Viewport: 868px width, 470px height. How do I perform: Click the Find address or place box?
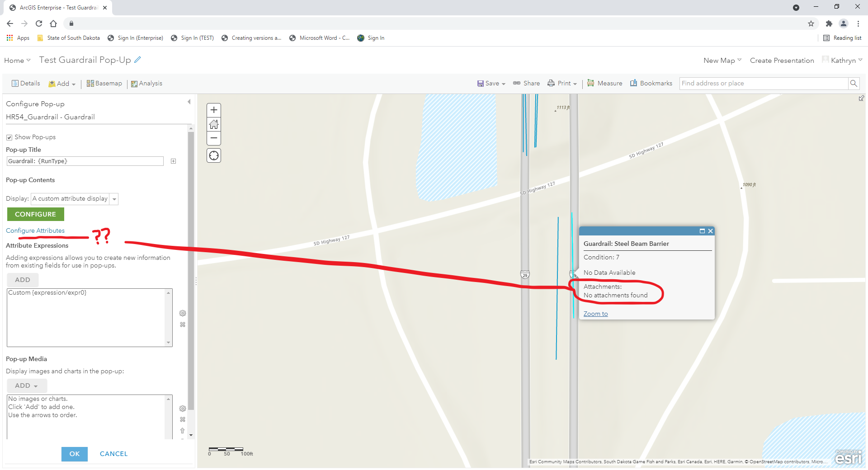pos(764,83)
